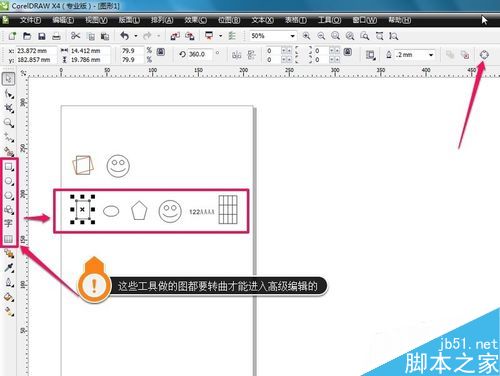The height and width of the screenshot is (376, 500).
Task: Click the Print icon
Action: coord(56,36)
